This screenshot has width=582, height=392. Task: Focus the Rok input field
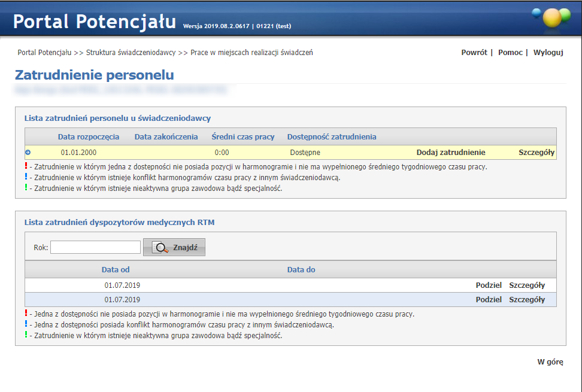[95, 247]
